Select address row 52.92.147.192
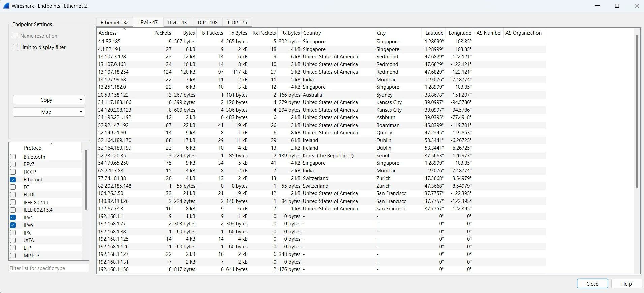This screenshot has height=293, width=644. [x=321, y=125]
